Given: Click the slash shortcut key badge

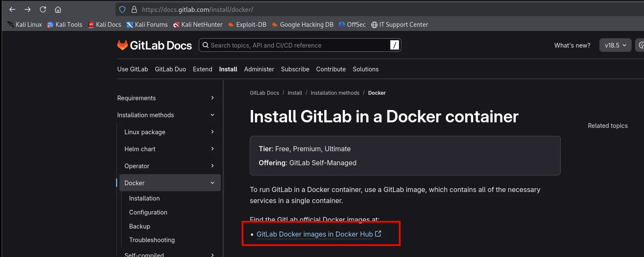Looking at the screenshot, I should point(395,45).
